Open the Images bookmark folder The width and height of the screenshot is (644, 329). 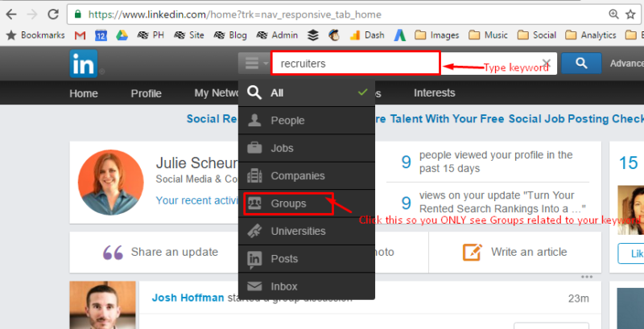coord(436,35)
